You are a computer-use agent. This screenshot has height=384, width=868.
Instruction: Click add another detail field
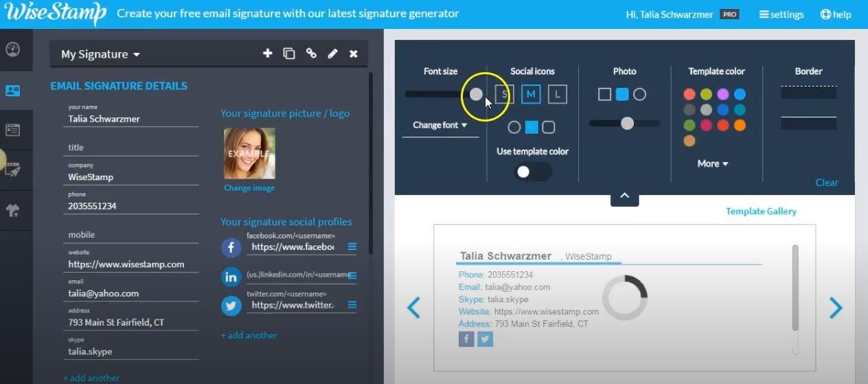[91, 378]
